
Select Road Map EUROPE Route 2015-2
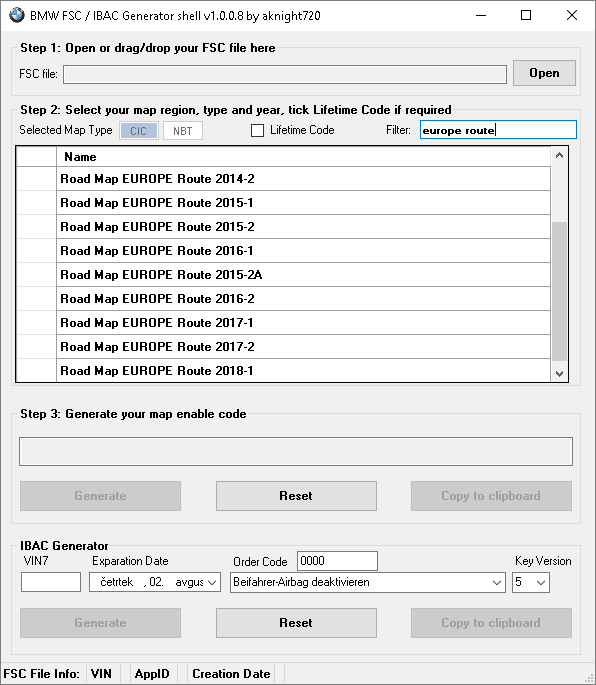coord(303,227)
